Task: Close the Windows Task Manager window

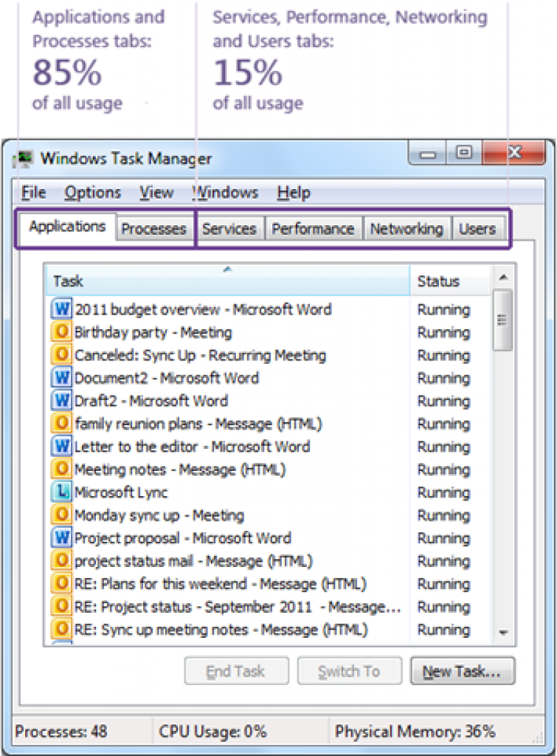Action: point(514,154)
